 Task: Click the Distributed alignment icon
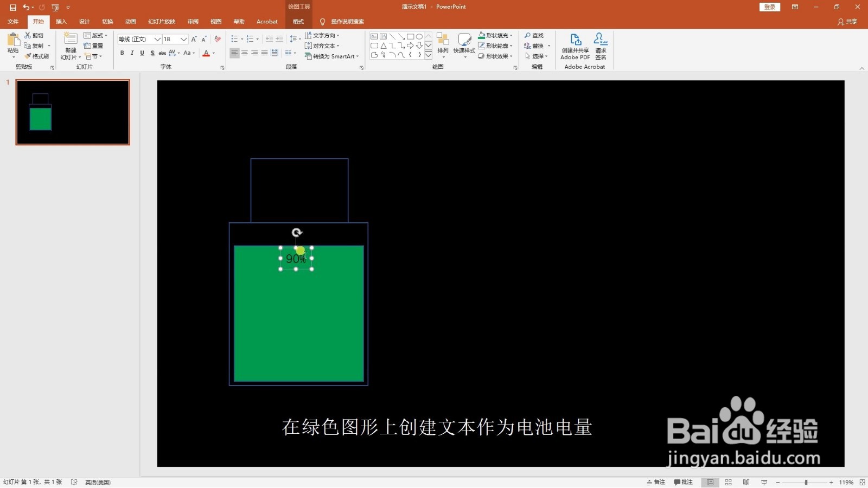pyautogui.click(x=275, y=53)
